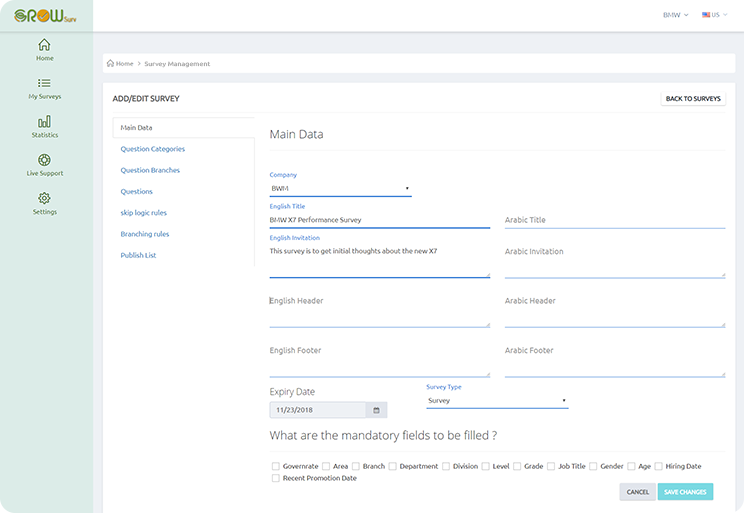Click the calendar icon beside Expiry Date
Screen dimensions: 744x513
(376, 410)
